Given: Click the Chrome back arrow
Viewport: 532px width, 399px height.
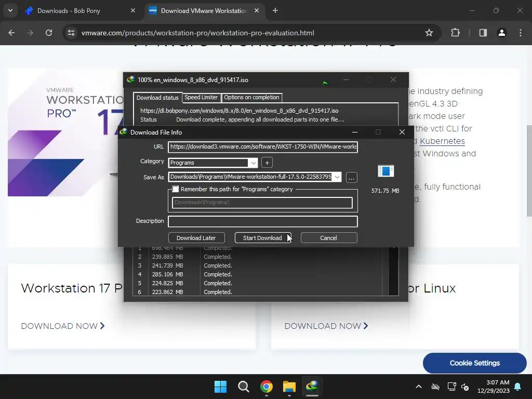Looking at the screenshot, I should tap(11, 33).
